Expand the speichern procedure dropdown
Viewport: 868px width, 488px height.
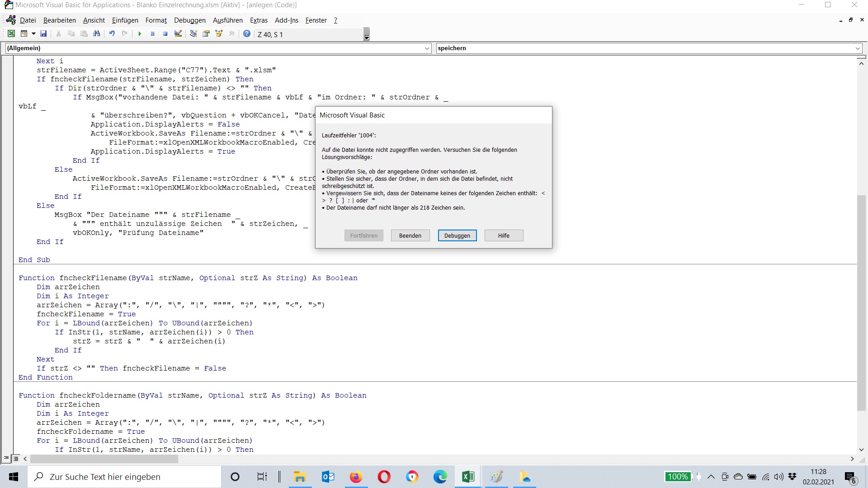[x=858, y=48]
